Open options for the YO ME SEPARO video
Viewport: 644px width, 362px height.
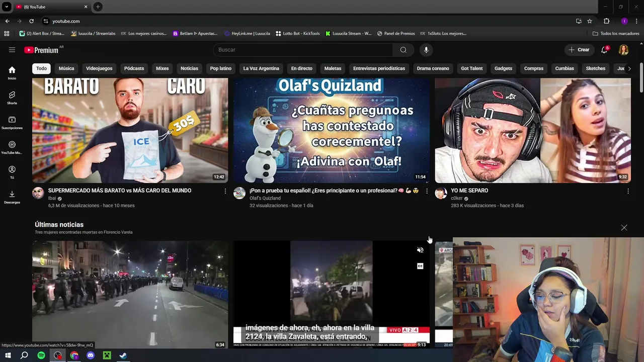(x=628, y=191)
